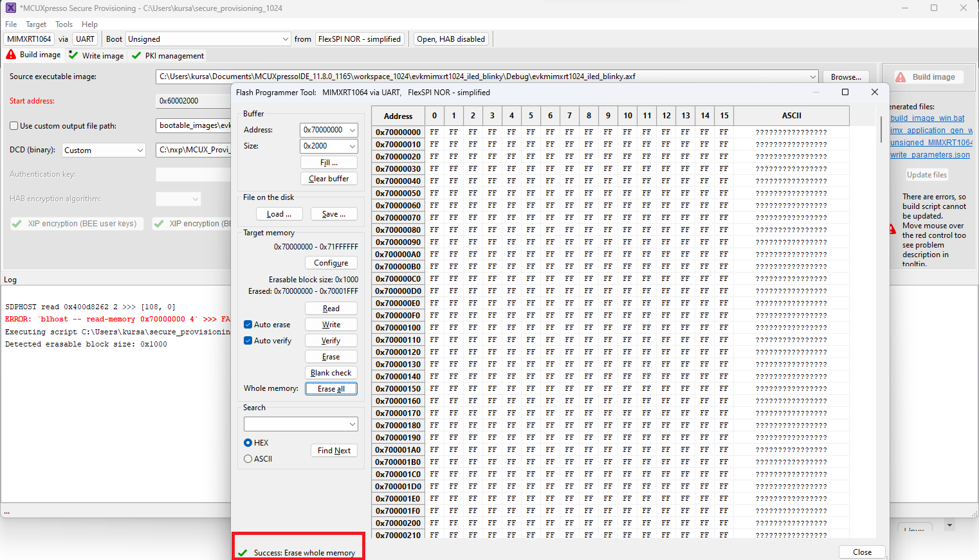Open the File menu

(11, 24)
